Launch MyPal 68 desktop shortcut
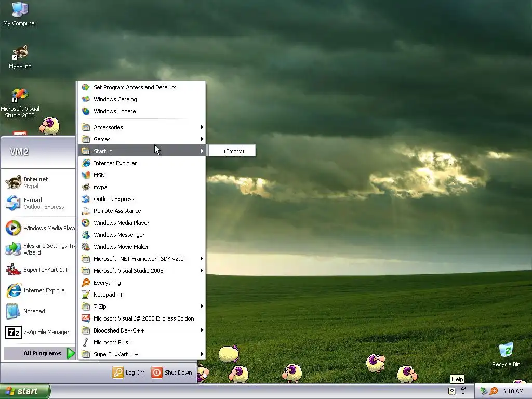Image resolution: width=532 pixels, height=399 pixels. click(x=20, y=57)
